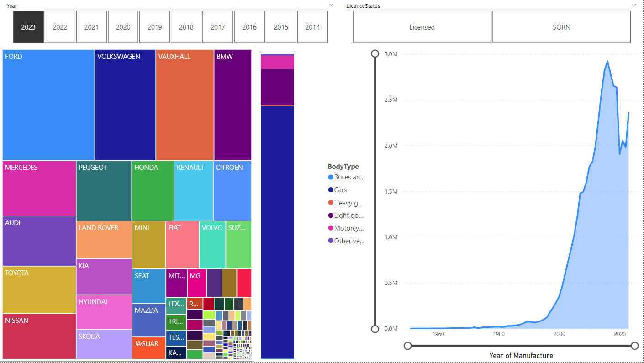This screenshot has height=363, width=644.
Task: Click the Motorcycles segment of stacked bar
Action: tap(277, 62)
